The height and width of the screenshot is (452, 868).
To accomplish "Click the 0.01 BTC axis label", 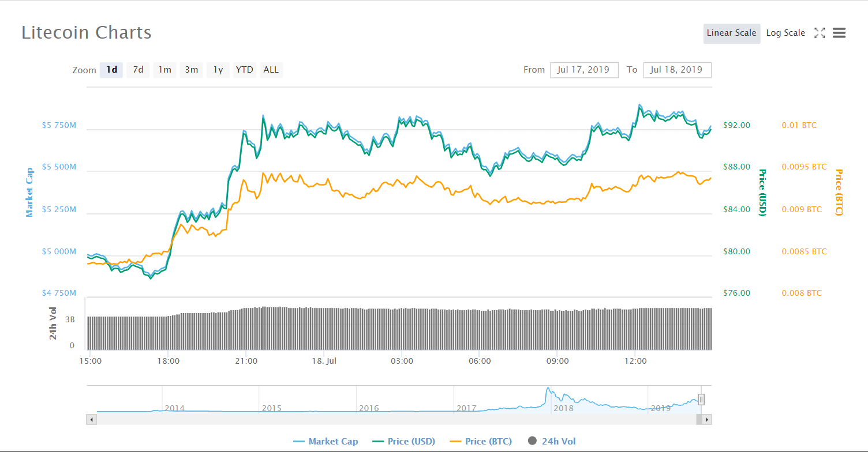I will click(x=799, y=125).
